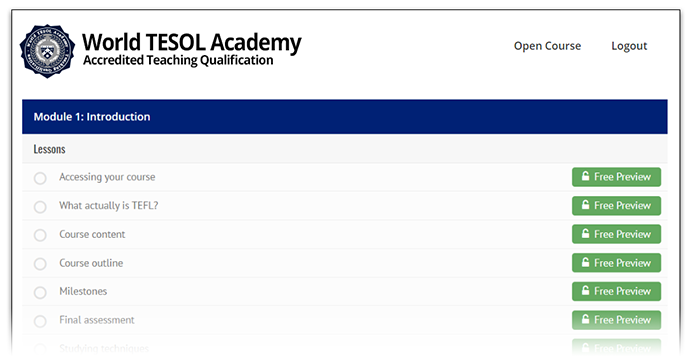
Task: Mark What actually is TEFL circle
Action: coord(40,207)
